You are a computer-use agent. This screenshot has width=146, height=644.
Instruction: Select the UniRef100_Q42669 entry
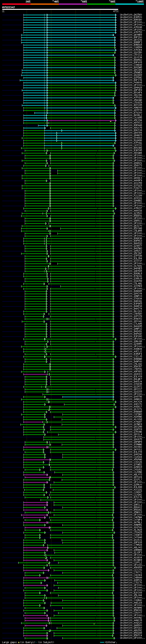point(131,75)
